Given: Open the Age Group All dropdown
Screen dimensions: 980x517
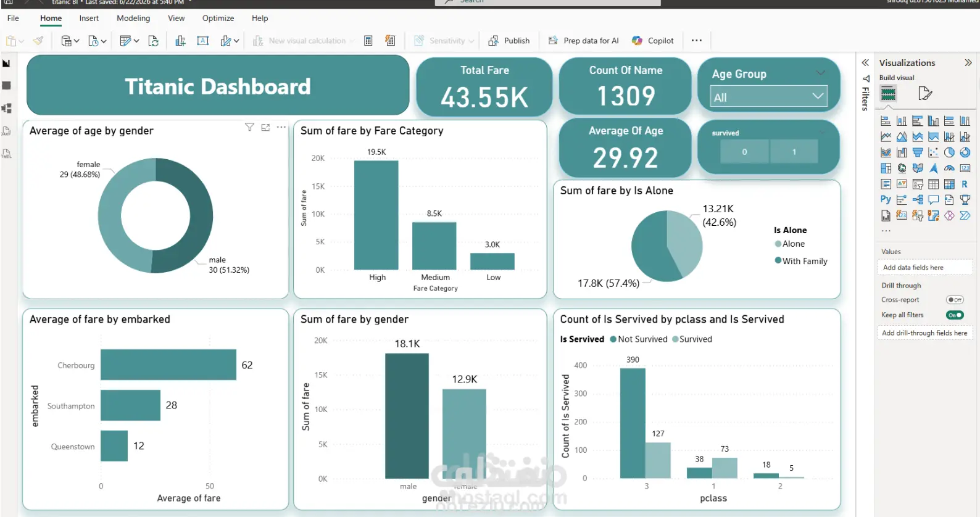Looking at the screenshot, I should click(768, 97).
